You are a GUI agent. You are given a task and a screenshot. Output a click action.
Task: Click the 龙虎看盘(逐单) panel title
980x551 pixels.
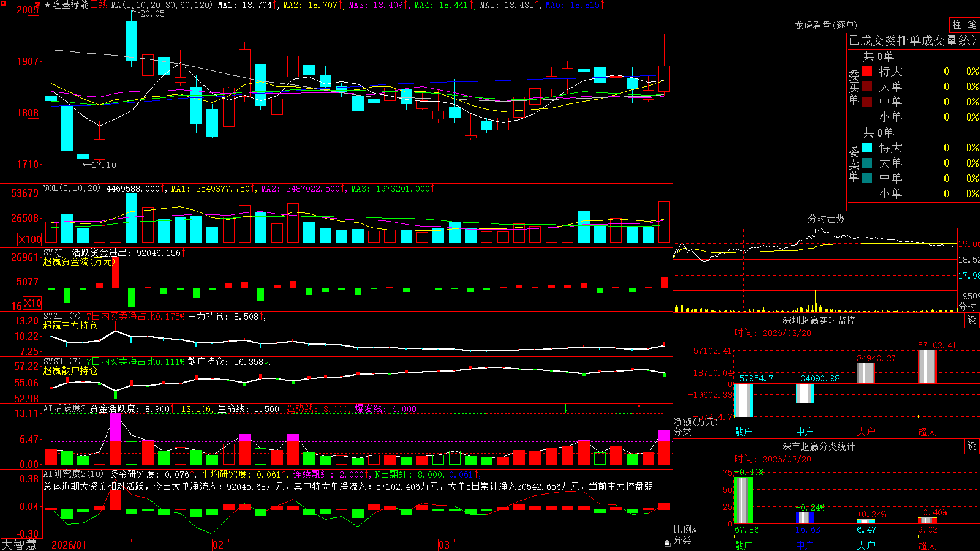[826, 25]
